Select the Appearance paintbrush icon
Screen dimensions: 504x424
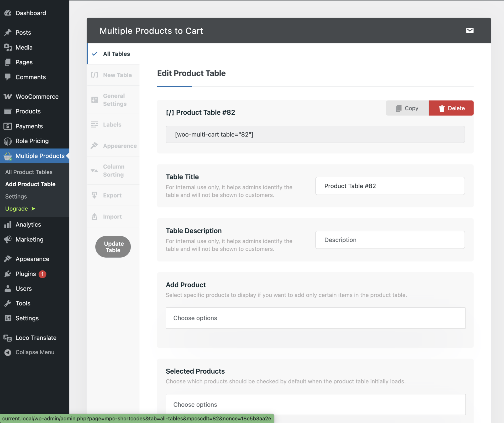point(94,146)
